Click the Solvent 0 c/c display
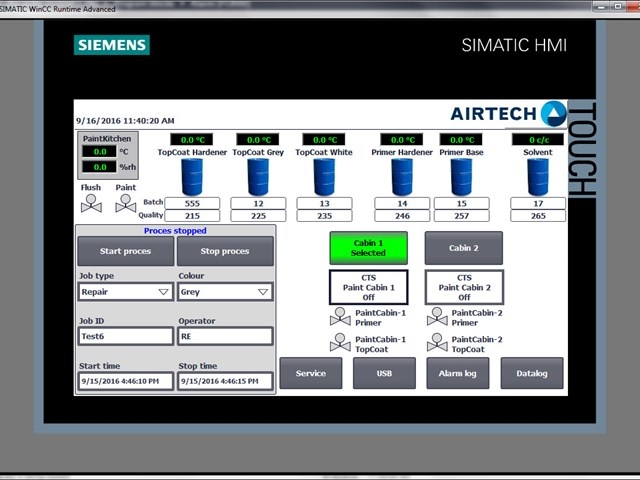Image resolution: width=640 pixels, height=480 pixels. click(x=538, y=140)
